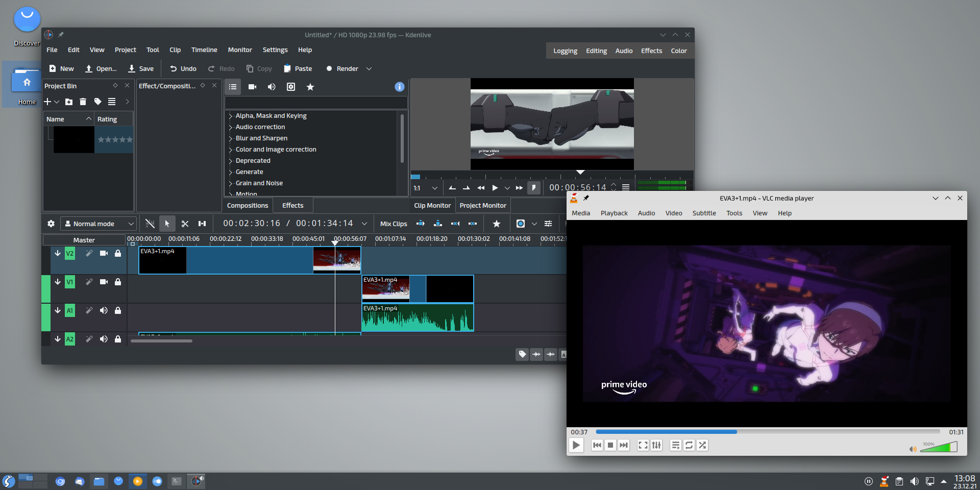Switch to Editing layout
The height and width of the screenshot is (490, 980).
click(x=596, y=51)
